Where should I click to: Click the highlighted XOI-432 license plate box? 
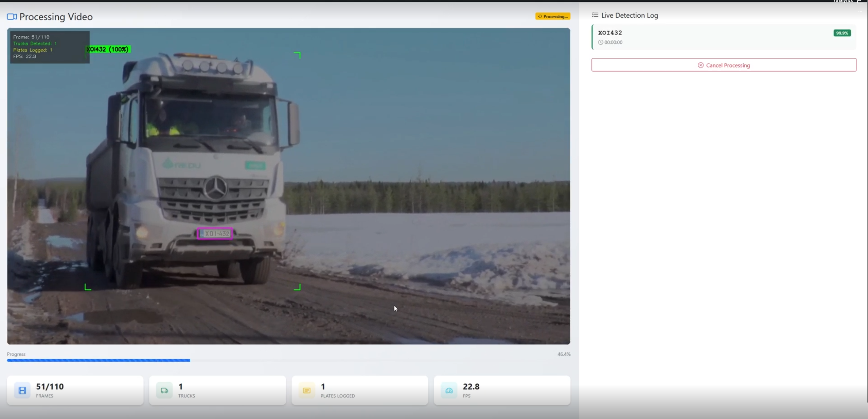[x=215, y=233]
